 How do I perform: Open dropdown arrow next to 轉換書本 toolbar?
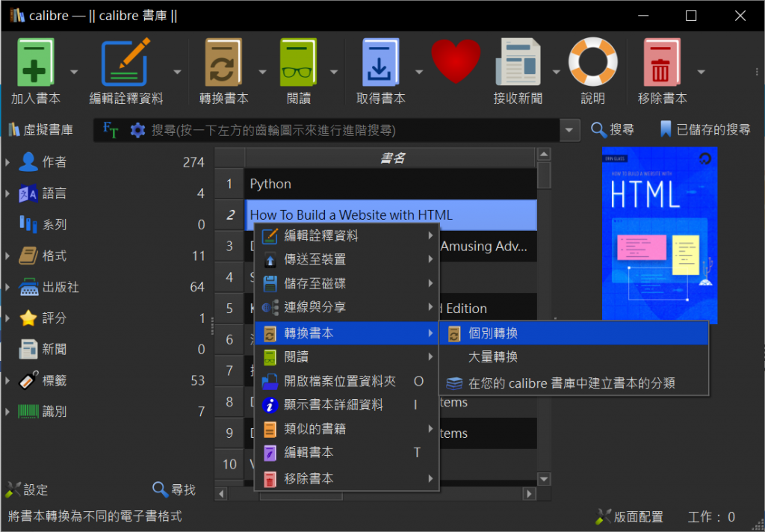click(262, 72)
